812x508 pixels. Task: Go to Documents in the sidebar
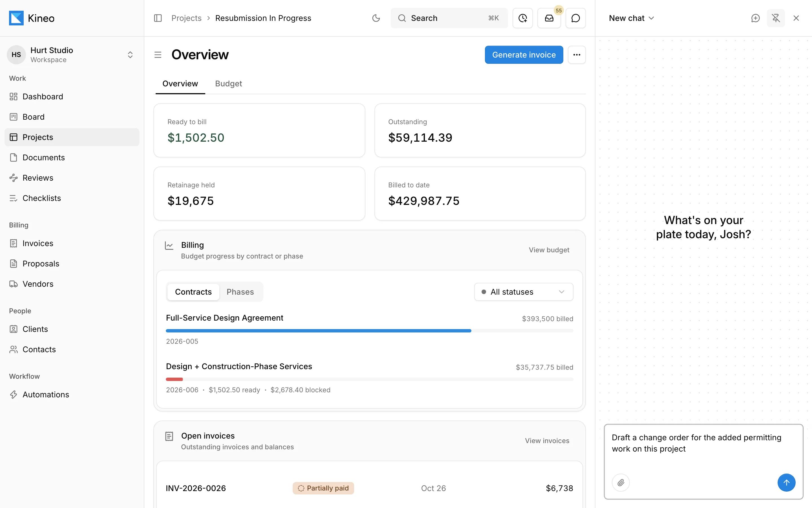(72, 157)
